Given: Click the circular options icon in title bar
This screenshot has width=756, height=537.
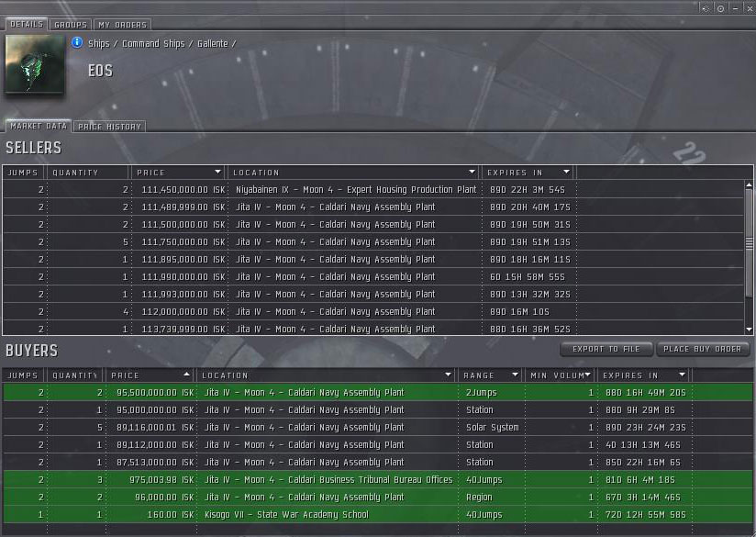Looking at the screenshot, I should [720, 8].
